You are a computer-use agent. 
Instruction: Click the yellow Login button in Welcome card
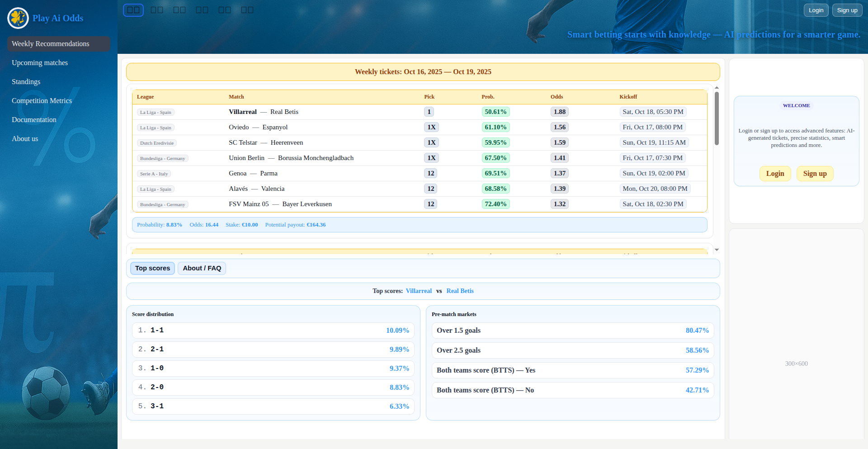[x=775, y=174]
